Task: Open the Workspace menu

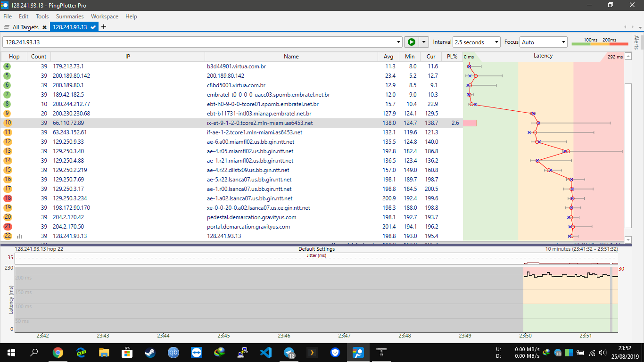Action: point(105,16)
